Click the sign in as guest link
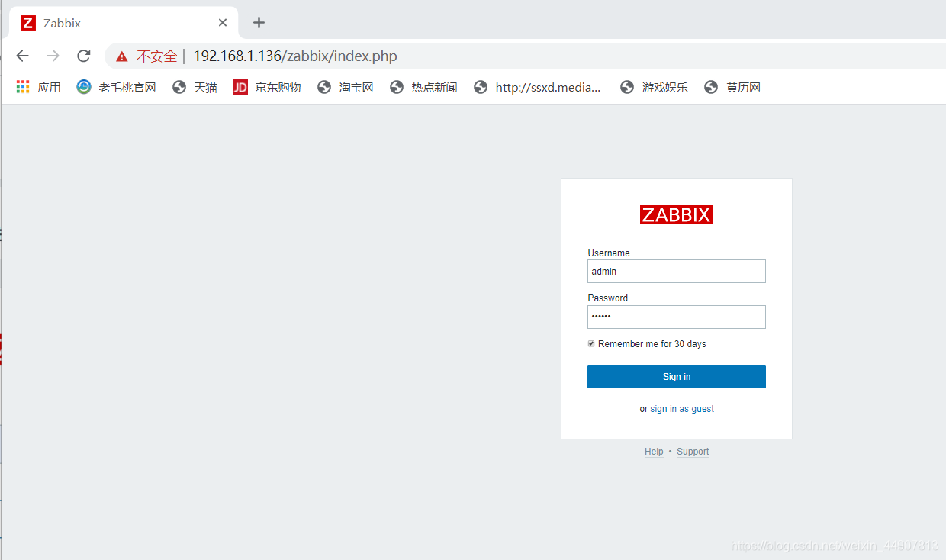Image resolution: width=946 pixels, height=560 pixels. [682, 409]
